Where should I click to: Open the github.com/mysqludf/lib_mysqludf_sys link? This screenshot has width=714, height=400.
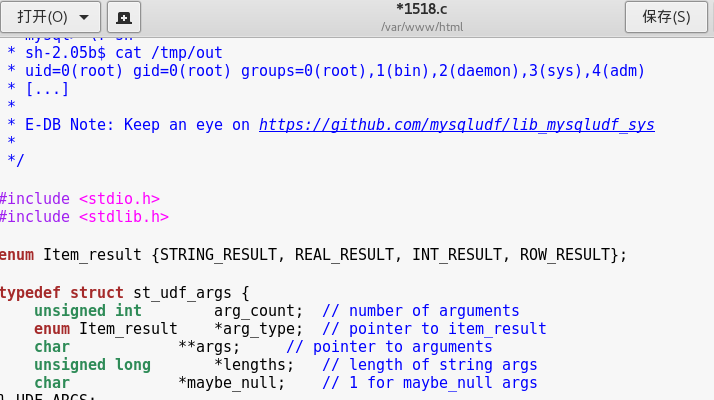pyautogui.click(x=457, y=125)
